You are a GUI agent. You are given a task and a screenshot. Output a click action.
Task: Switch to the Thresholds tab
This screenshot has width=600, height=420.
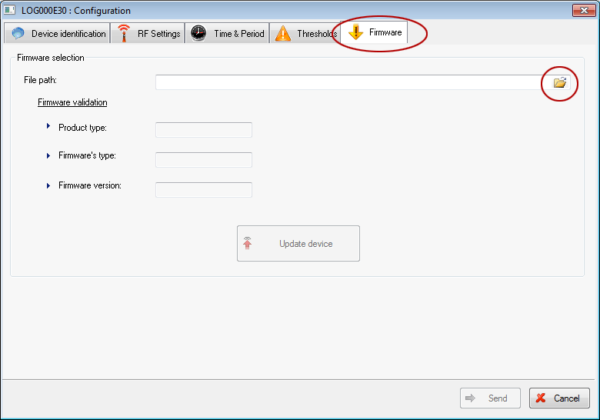click(x=305, y=33)
